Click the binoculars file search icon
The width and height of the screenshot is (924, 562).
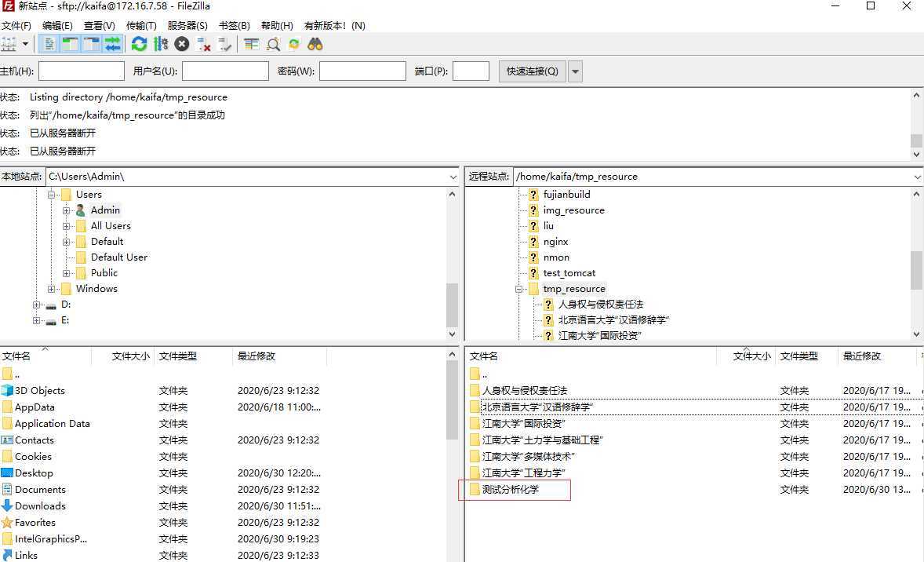coord(315,44)
